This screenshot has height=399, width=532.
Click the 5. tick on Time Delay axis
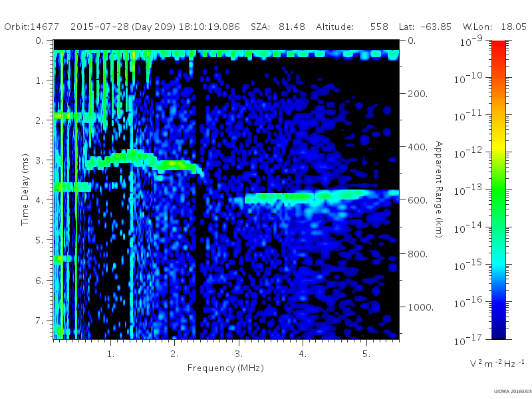pyautogui.click(x=40, y=240)
